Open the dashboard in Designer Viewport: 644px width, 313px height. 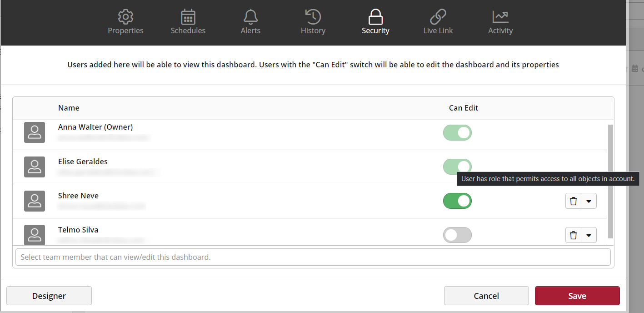[49, 296]
